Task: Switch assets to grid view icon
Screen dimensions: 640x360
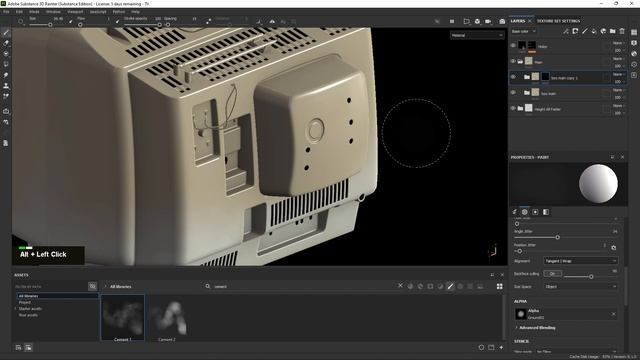Action: coord(500,287)
